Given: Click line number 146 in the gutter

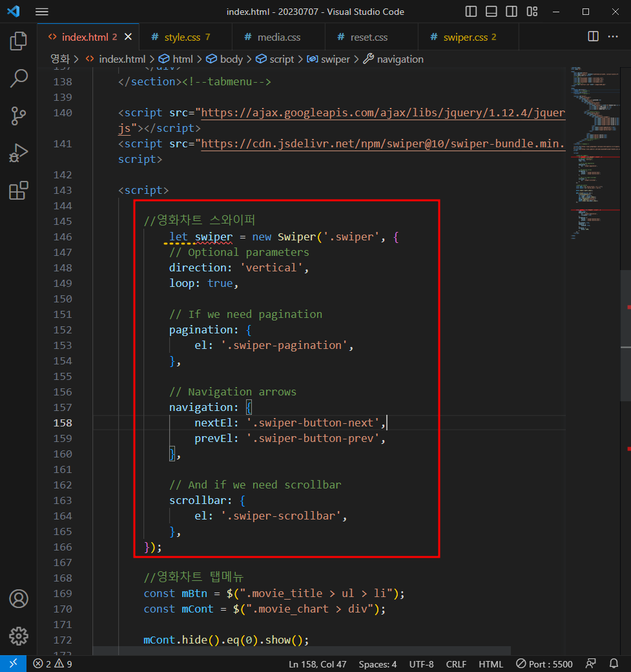Looking at the screenshot, I should (63, 236).
